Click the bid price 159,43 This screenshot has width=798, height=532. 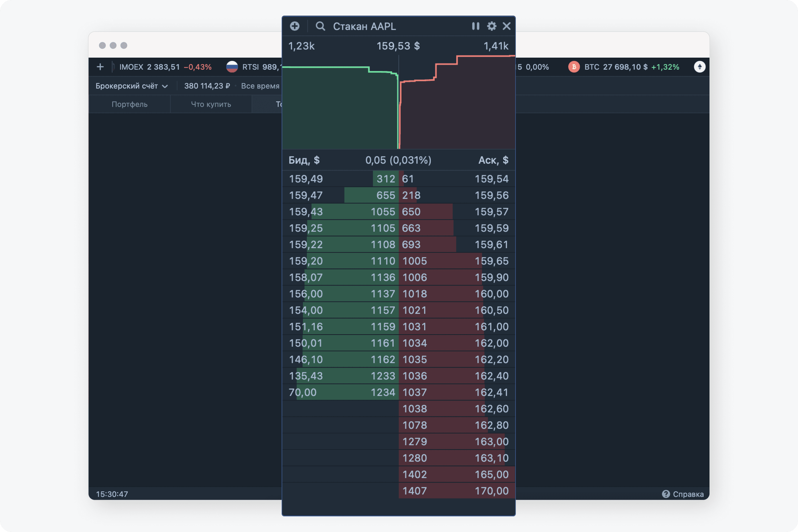coord(306,212)
